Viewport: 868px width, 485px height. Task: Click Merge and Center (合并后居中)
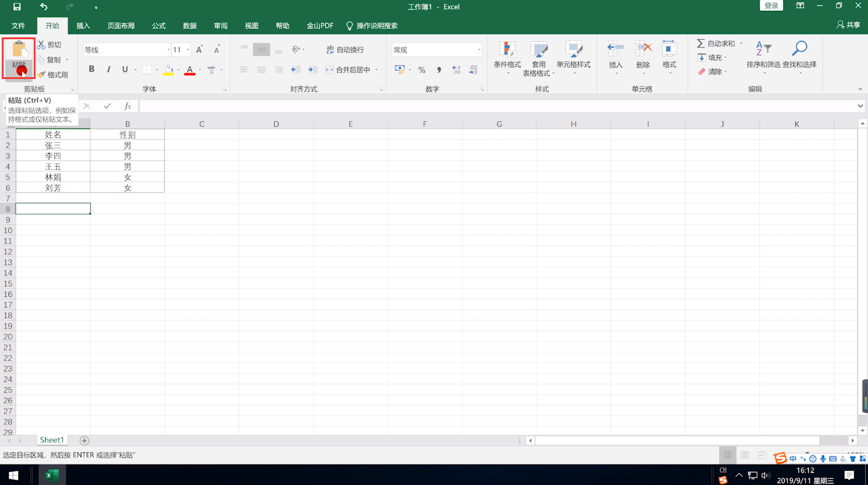[x=348, y=70]
